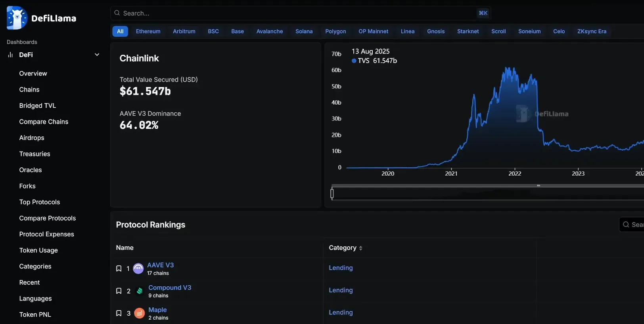Click the $61.547b Total Value Secured value

coord(145,91)
